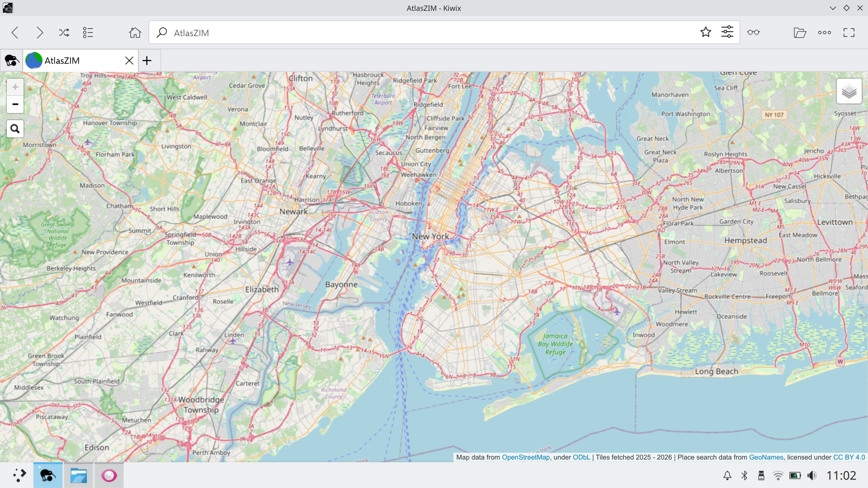
Task: Show the table of contents
Action: pos(88,33)
